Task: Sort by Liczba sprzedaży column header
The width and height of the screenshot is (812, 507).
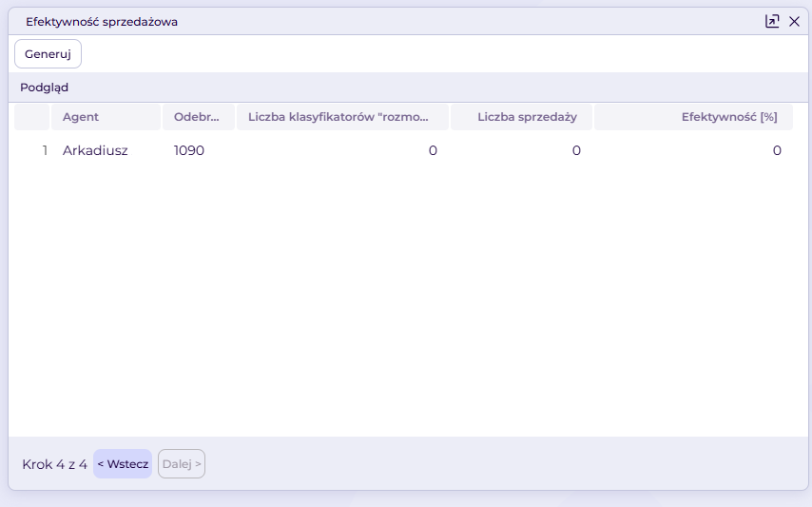Action: click(x=521, y=117)
